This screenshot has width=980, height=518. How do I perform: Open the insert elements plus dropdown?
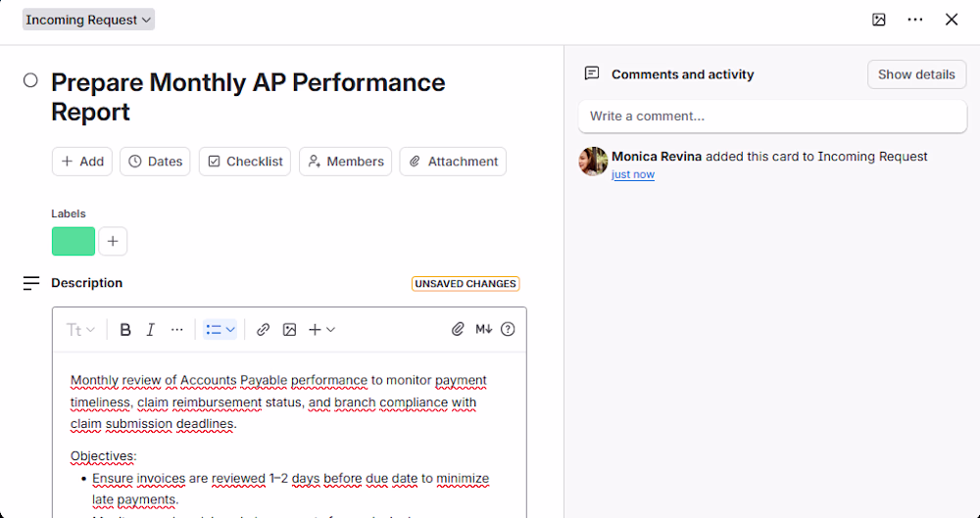pos(321,329)
